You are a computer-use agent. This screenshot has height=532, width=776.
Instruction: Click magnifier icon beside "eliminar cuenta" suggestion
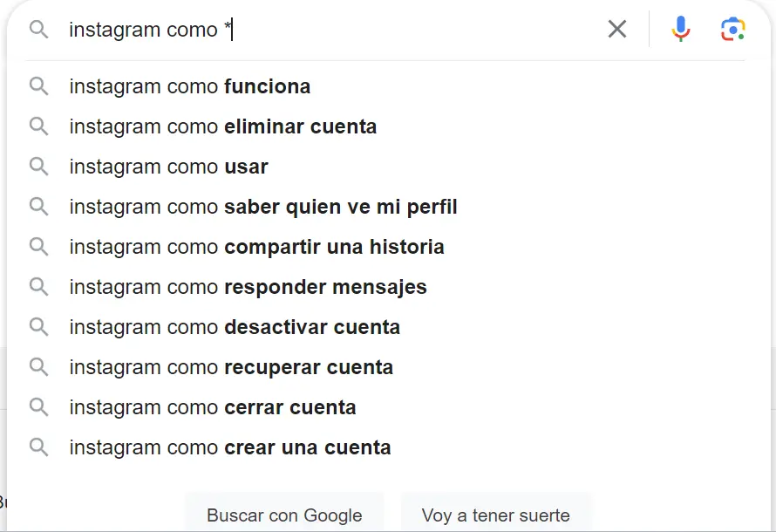38,126
